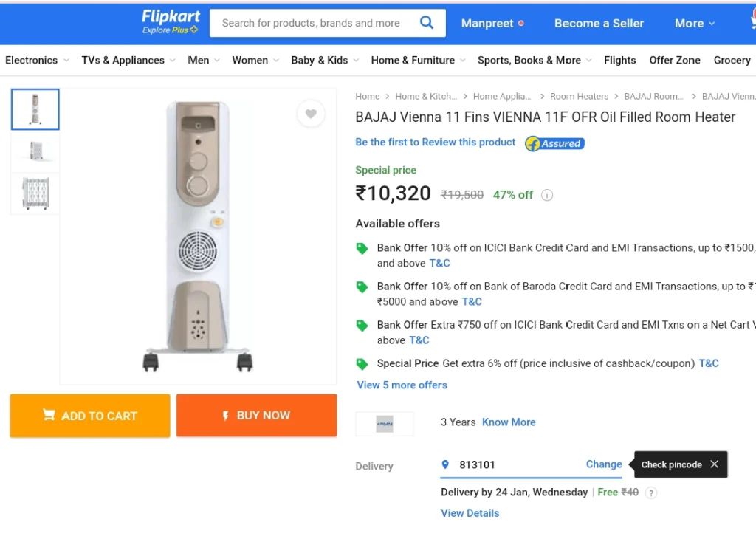Click the search magnifier icon
This screenshot has height=542, width=756.
(x=426, y=22)
